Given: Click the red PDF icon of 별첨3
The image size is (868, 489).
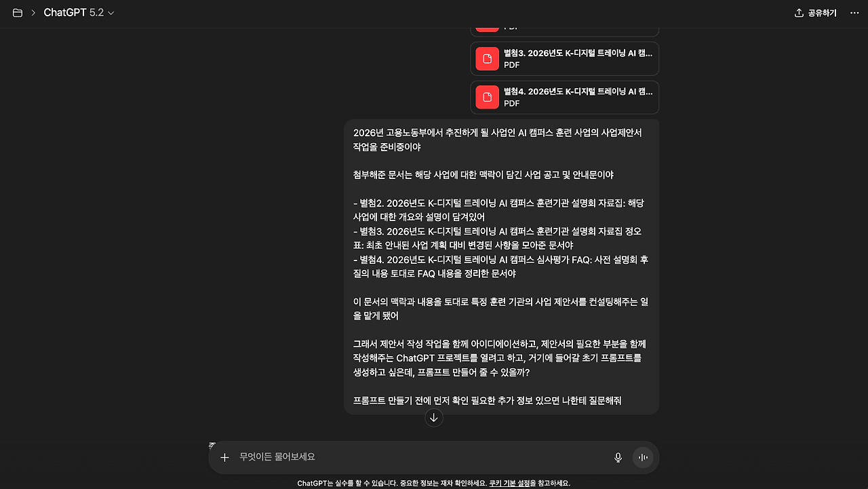Looking at the screenshot, I should point(487,59).
